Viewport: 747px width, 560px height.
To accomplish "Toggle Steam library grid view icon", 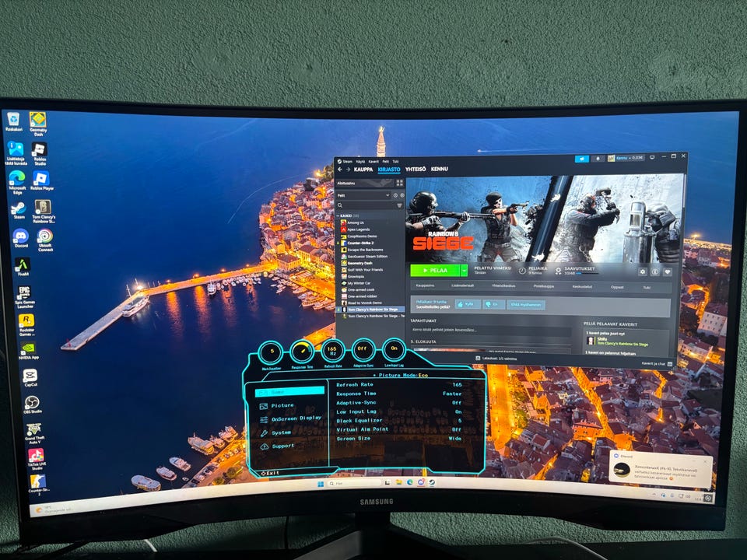I will click(x=399, y=183).
